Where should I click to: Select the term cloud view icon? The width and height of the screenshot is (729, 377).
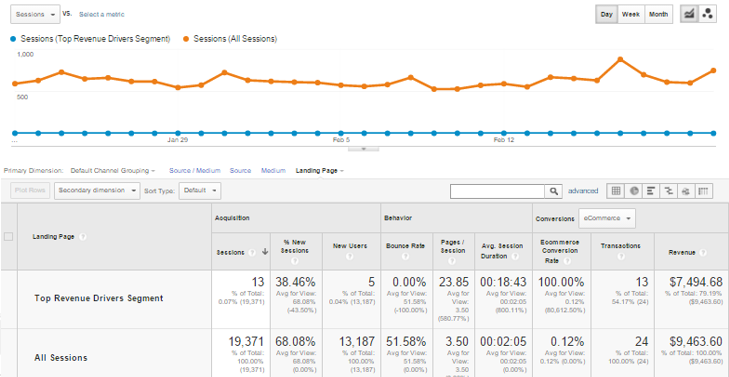tap(686, 191)
